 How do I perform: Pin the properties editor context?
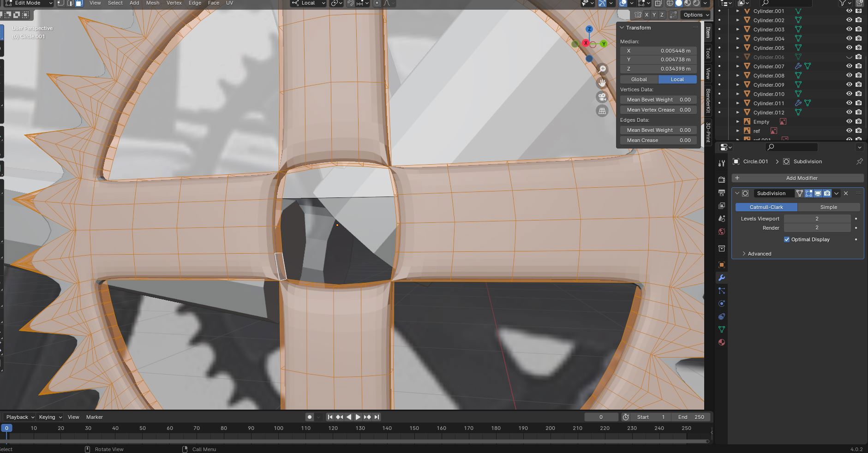click(859, 161)
